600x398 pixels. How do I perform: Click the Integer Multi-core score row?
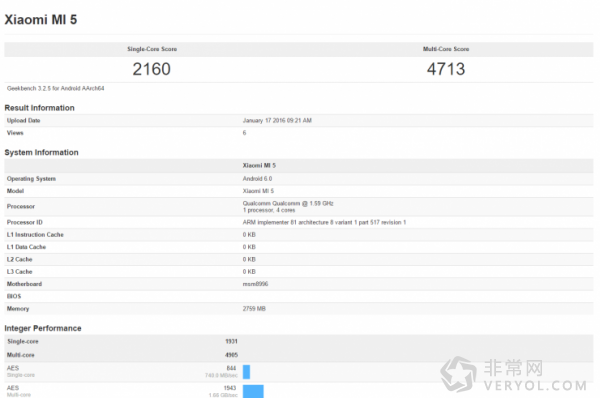point(298,355)
